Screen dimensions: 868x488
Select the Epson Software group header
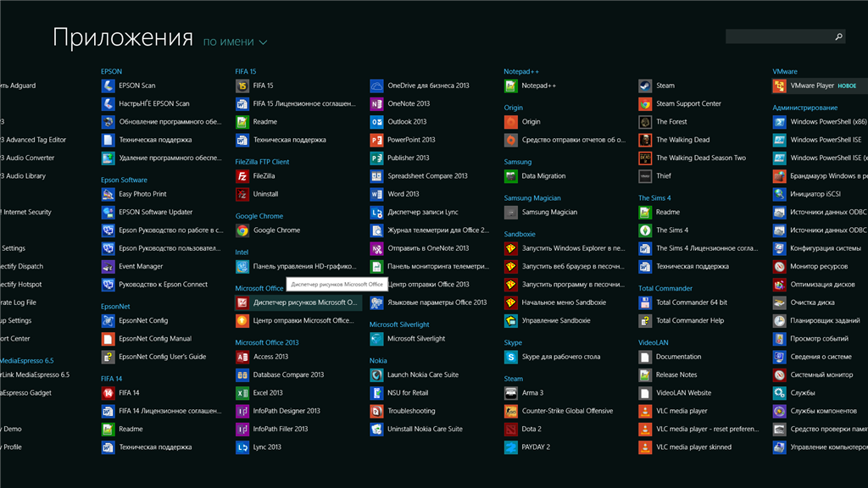(124, 180)
